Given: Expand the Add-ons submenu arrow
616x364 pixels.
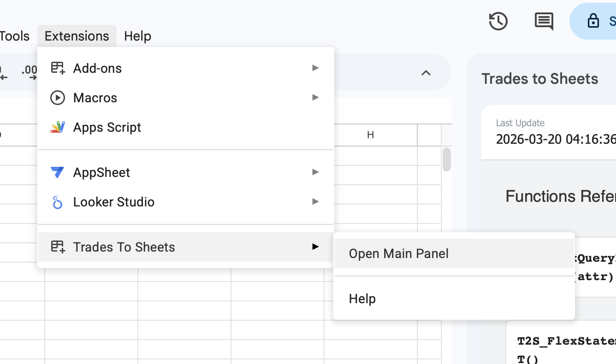Looking at the screenshot, I should [315, 68].
